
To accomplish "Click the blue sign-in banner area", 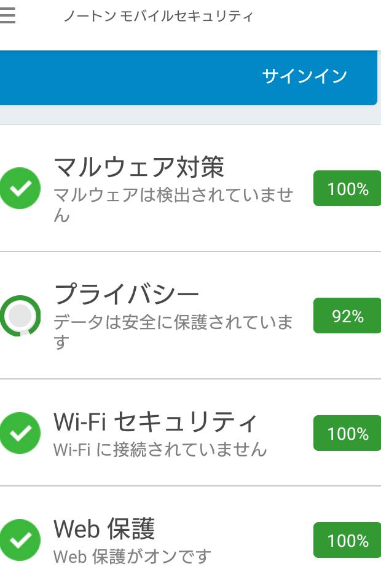I will (123, 77).
